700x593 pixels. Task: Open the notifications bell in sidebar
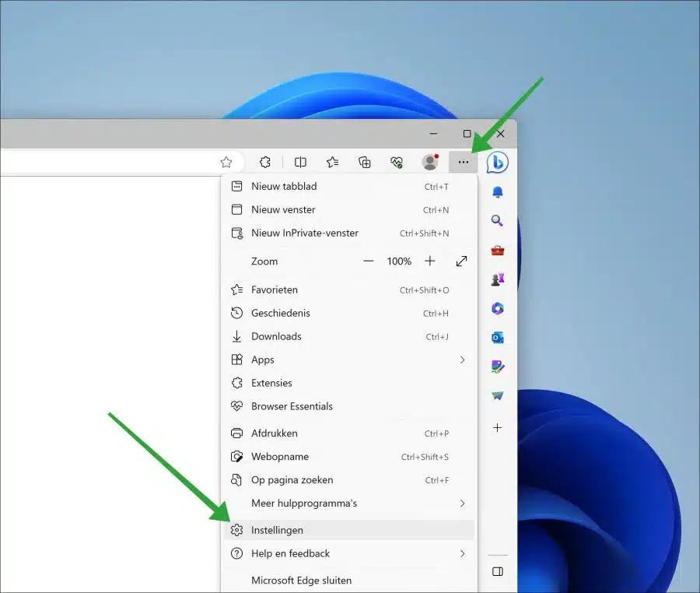497,192
